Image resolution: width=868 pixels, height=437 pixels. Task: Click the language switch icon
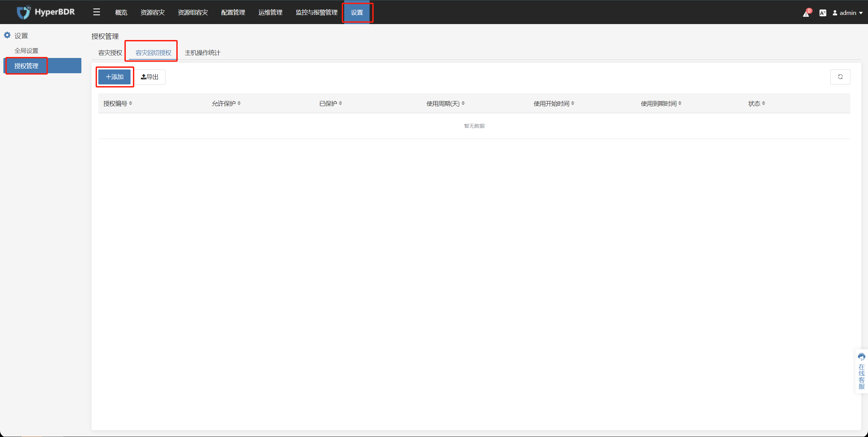point(823,13)
